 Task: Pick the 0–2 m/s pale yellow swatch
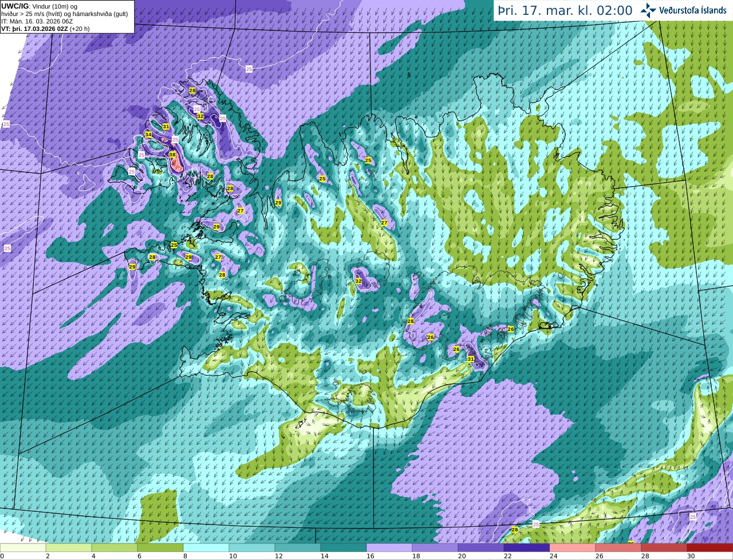23,548
